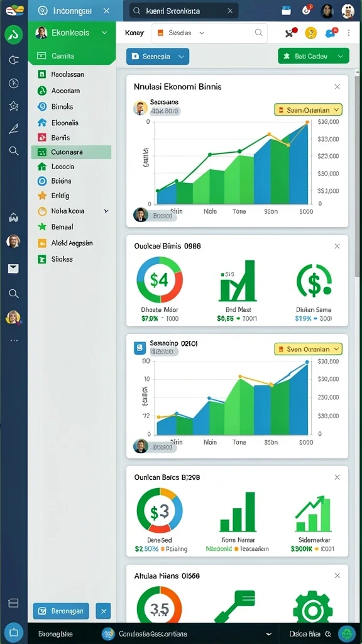Open the three-dot menu in top toolbar
Screen dimensions: 362x644
(349, 33)
